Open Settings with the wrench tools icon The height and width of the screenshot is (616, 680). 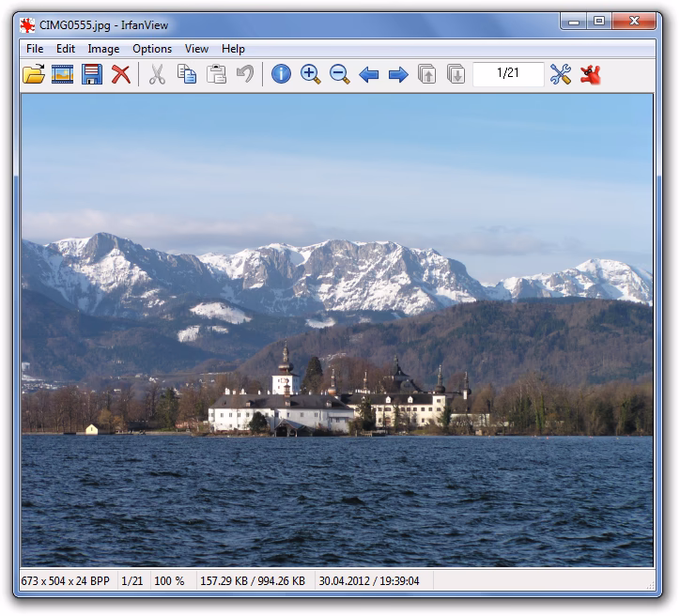coord(561,74)
